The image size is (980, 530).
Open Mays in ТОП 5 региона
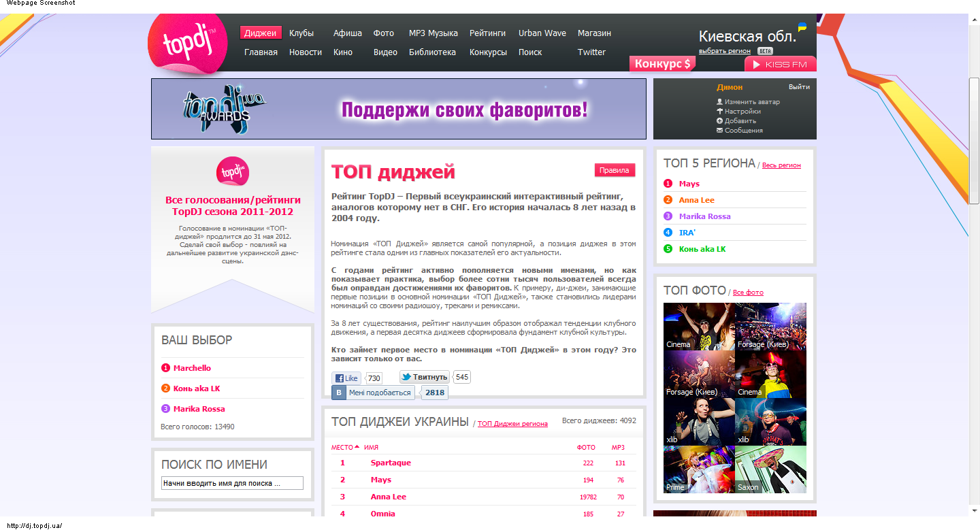point(689,184)
